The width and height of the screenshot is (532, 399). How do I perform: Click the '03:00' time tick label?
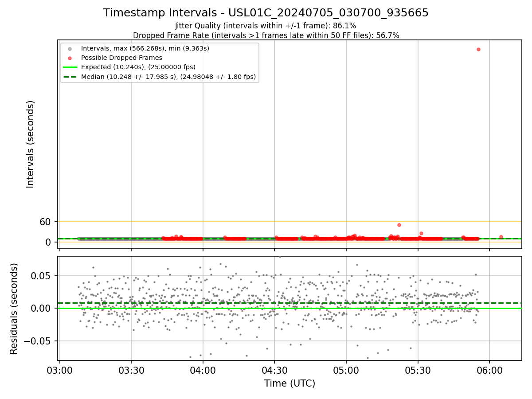(x=59, y=370)
